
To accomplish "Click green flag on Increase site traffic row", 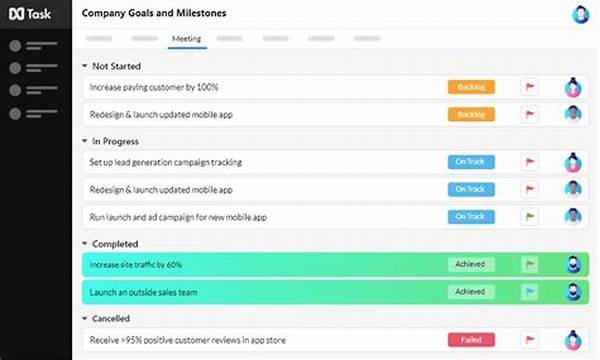I will [x=530, y=264].
